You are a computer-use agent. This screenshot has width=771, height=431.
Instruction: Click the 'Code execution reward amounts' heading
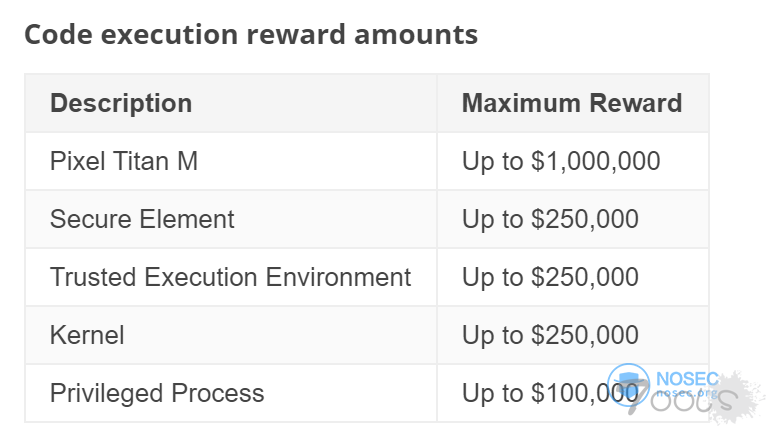[251, 35]
